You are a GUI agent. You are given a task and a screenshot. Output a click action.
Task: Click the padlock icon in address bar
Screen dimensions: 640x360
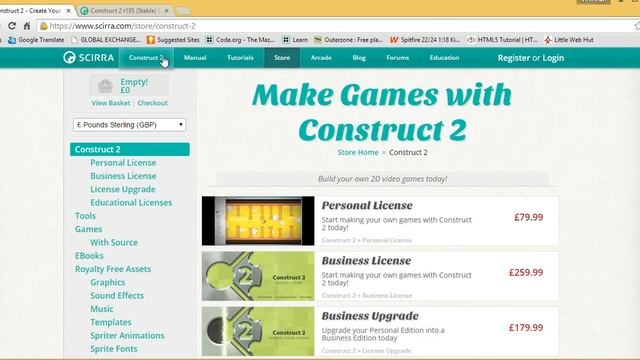click(43, 26)
